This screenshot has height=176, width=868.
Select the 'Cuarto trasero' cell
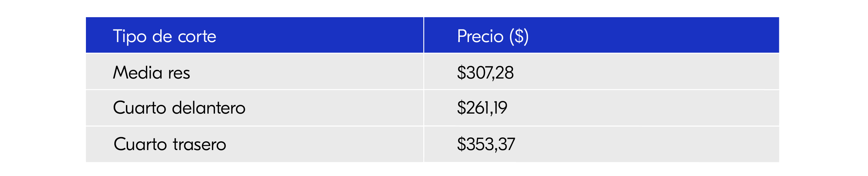(x=170, y=144)
